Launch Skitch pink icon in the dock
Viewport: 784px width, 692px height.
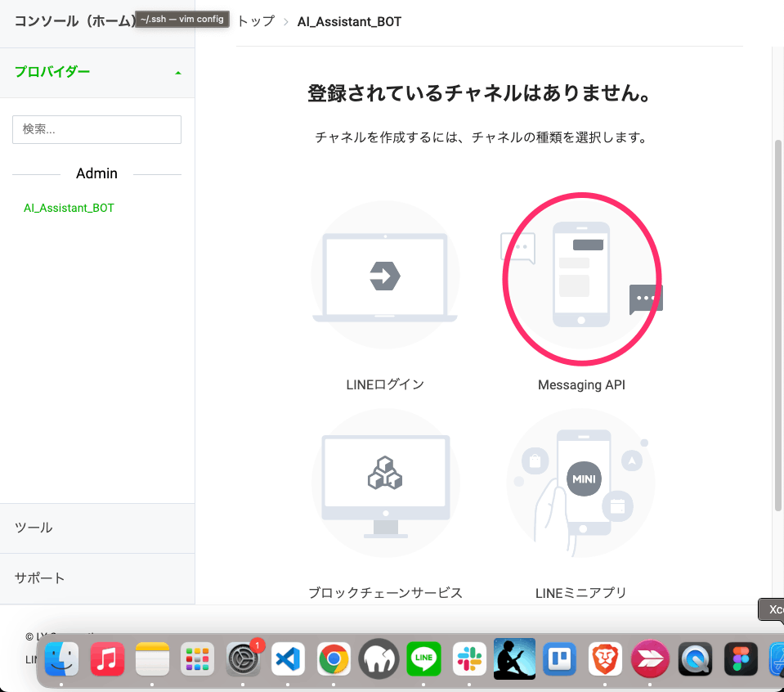650,659
